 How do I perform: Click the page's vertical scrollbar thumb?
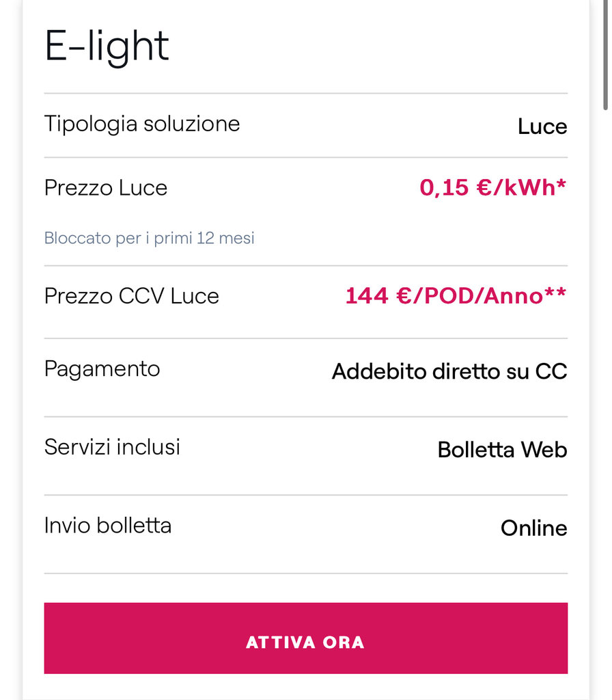pos(606,55)
